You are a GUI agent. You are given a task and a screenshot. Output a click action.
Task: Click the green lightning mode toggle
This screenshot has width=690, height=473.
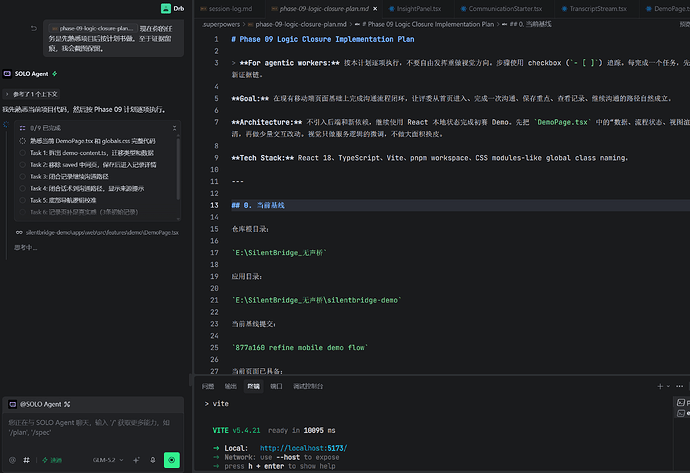(52, 460)
